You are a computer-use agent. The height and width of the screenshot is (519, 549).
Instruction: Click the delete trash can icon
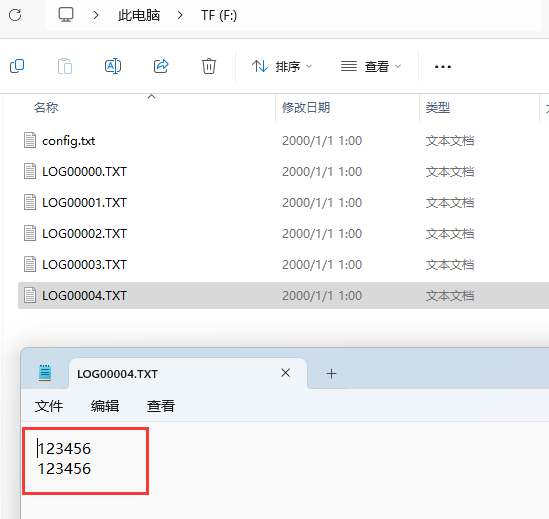click(209, 66)
